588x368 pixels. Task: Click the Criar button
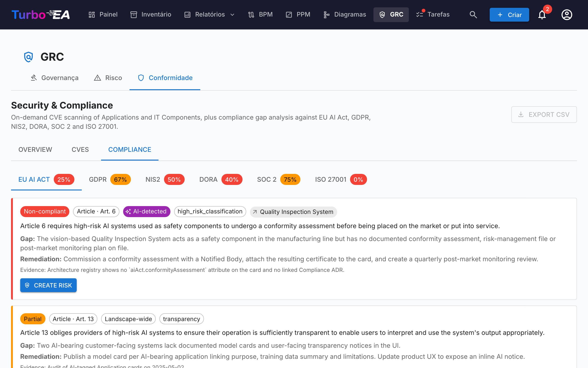509,15
